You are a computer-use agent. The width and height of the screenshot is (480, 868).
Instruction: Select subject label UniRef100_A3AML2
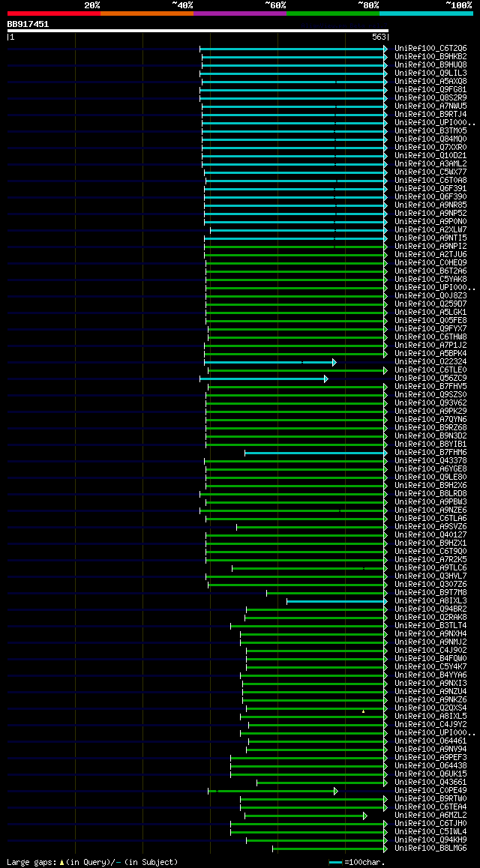430,164
